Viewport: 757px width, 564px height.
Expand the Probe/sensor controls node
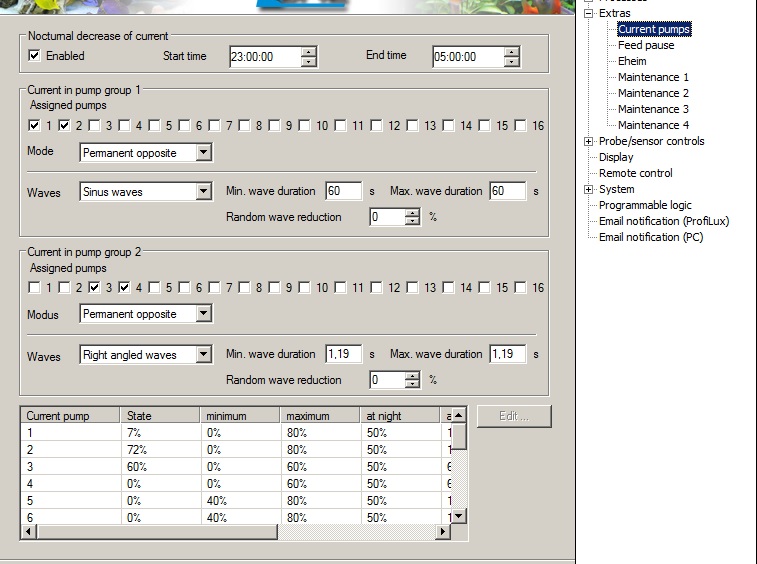pos(589,141)
